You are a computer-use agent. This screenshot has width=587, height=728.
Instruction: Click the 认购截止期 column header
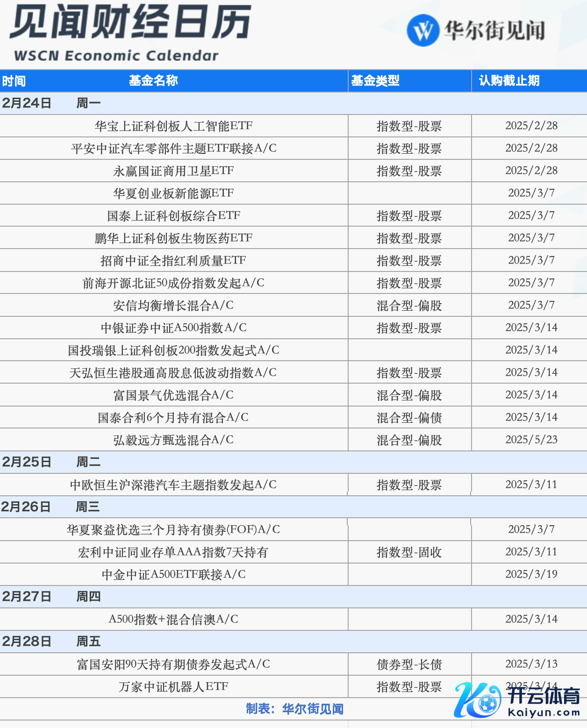click(509, 81)
